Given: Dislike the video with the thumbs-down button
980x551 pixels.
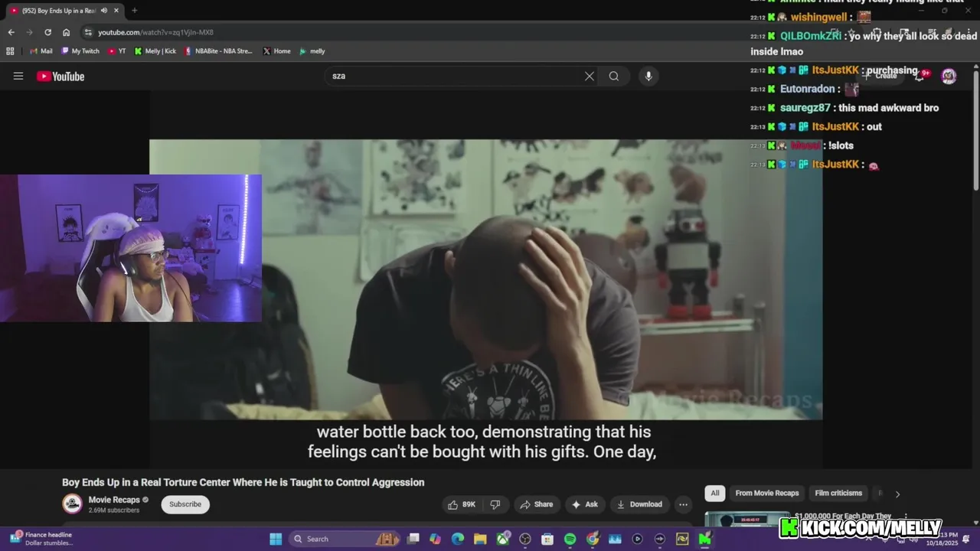Looking at the screenshot, I should coord(495,504).
